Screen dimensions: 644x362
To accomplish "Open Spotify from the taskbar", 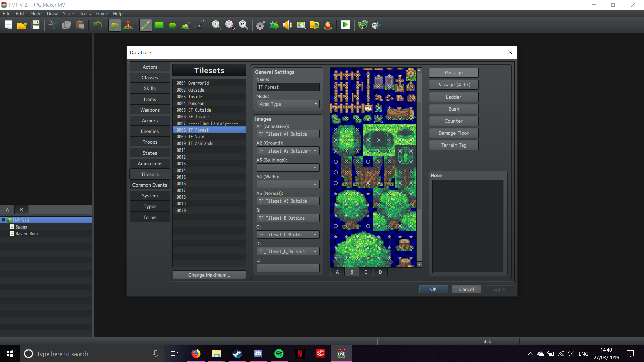I will [279, 354].
